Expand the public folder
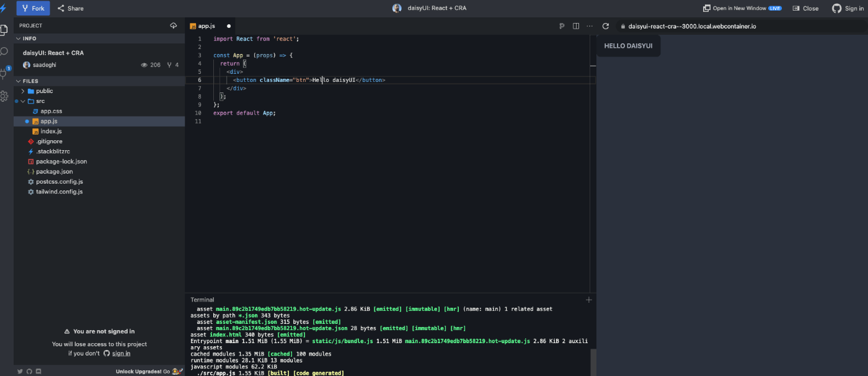The image size is (868, 376). 99,91
